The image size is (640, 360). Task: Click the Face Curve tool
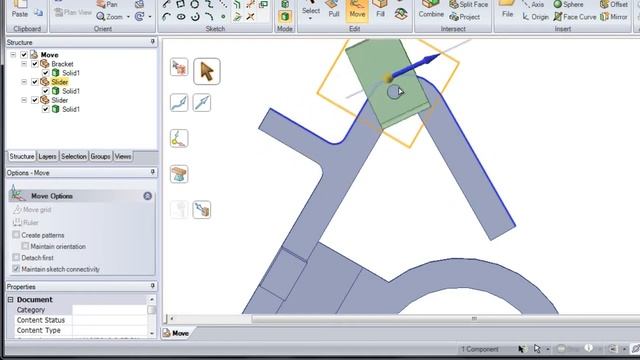point(575,17)
